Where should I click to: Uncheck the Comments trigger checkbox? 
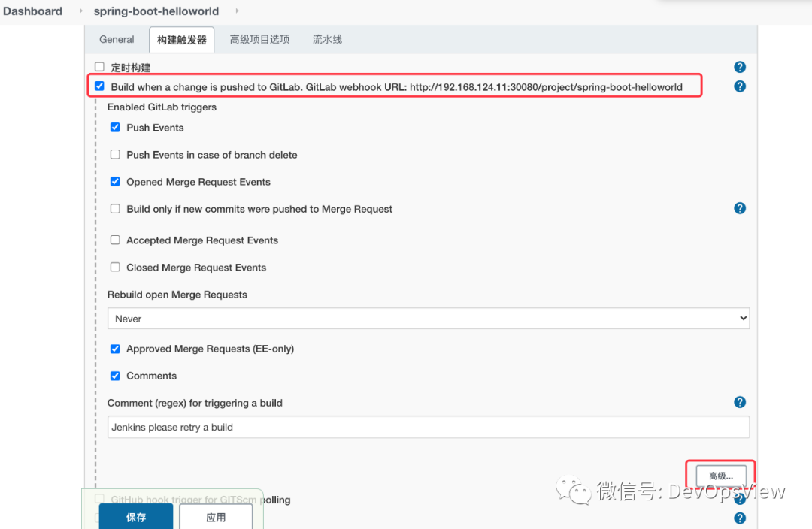tap(115, 376)
